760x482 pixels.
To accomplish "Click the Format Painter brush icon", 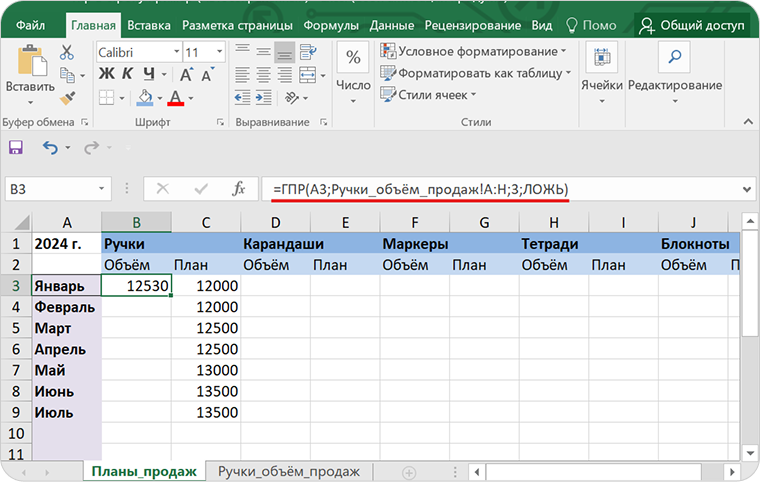I will (68, 98).
